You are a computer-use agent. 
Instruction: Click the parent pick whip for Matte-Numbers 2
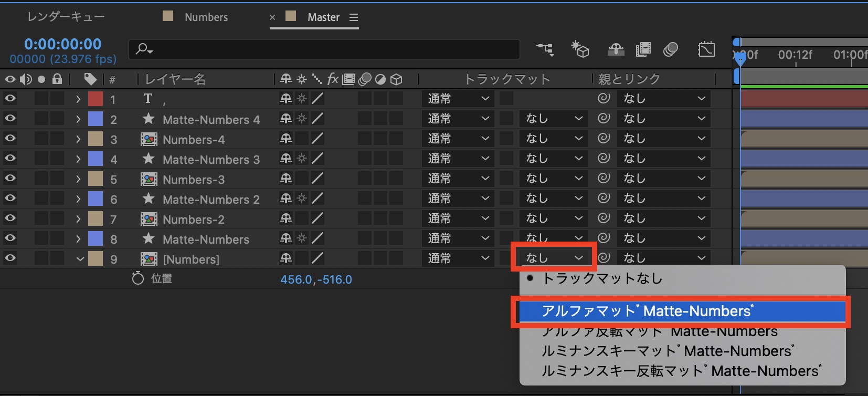(x=604, y=198)
